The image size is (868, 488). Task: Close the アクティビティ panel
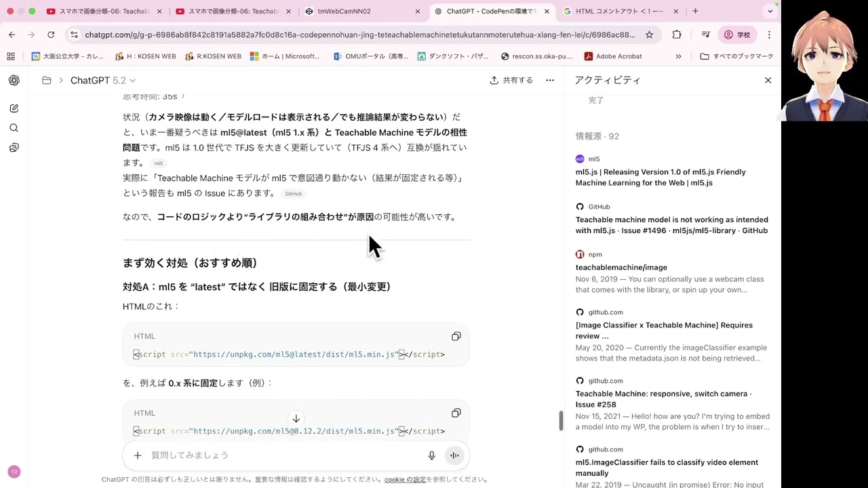point(768,80)
